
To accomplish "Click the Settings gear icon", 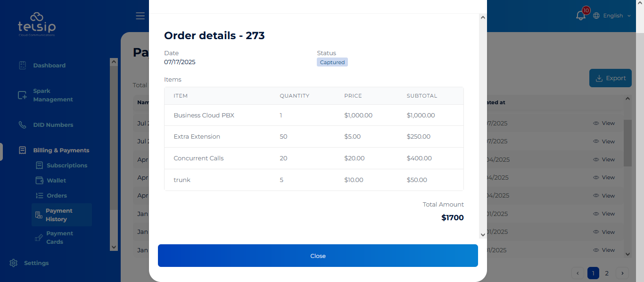I will point(14,263).
